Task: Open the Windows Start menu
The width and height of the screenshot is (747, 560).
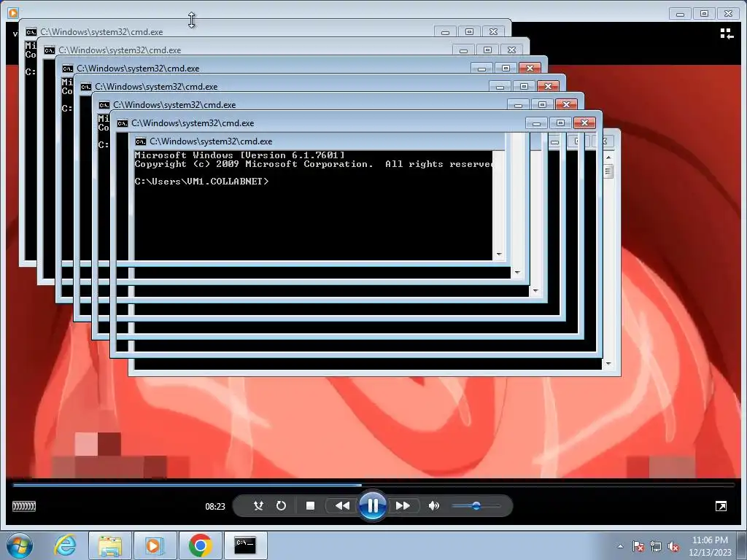Action: 20,545
